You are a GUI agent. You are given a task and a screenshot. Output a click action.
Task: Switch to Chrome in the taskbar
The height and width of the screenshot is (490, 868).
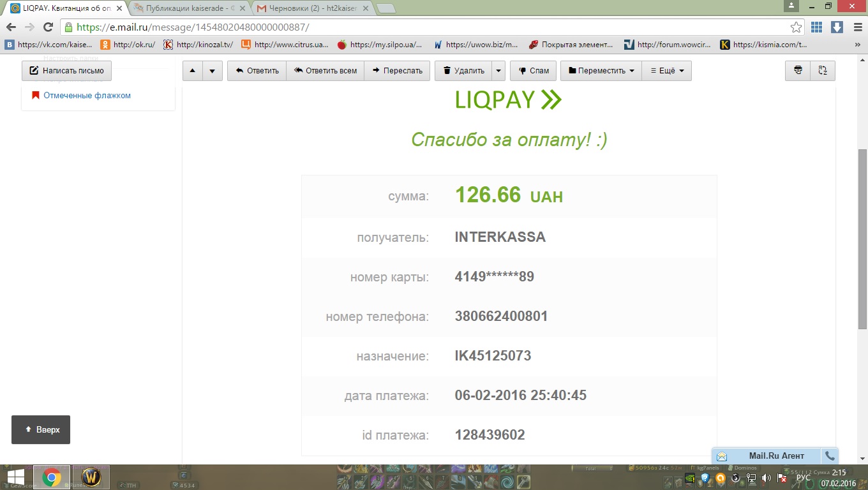pyautogui.click(x=52, y=477)
